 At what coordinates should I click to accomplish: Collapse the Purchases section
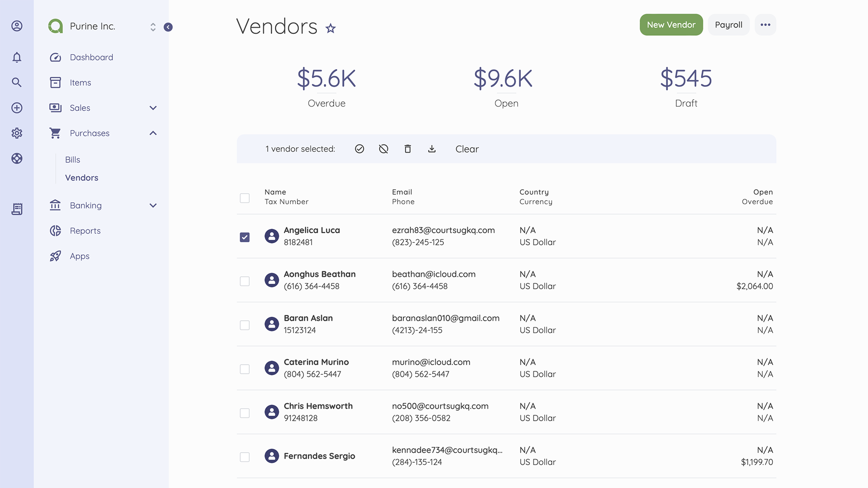coord(153,133)
